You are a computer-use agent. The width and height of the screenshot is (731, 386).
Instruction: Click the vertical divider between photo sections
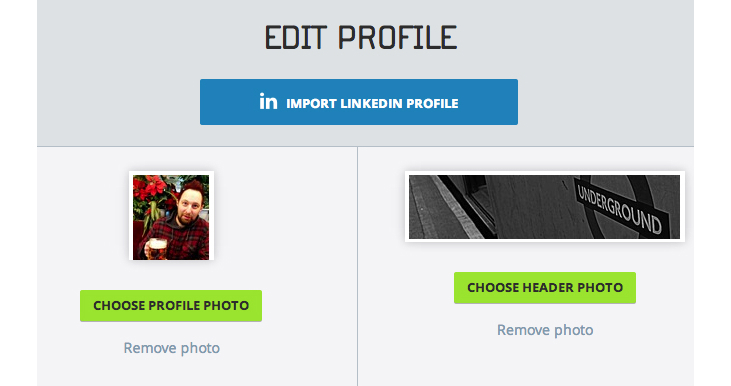pos(358,266)
